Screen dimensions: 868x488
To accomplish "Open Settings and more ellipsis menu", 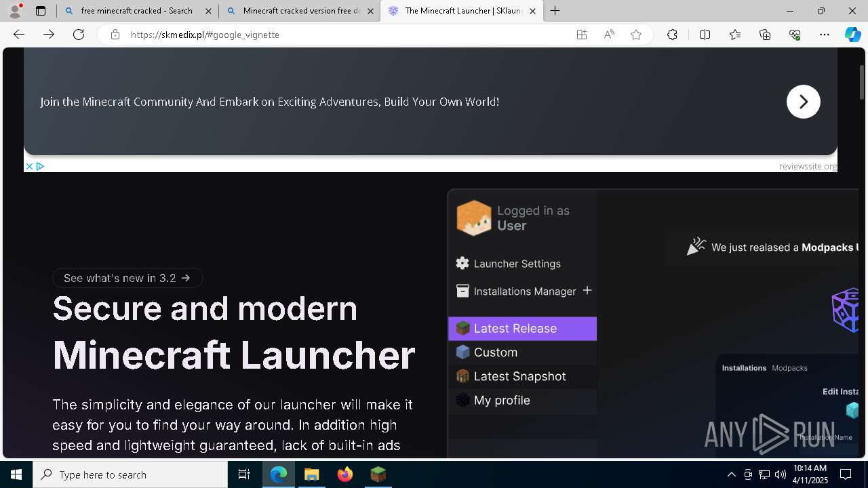I will click(x=825, y=35).
